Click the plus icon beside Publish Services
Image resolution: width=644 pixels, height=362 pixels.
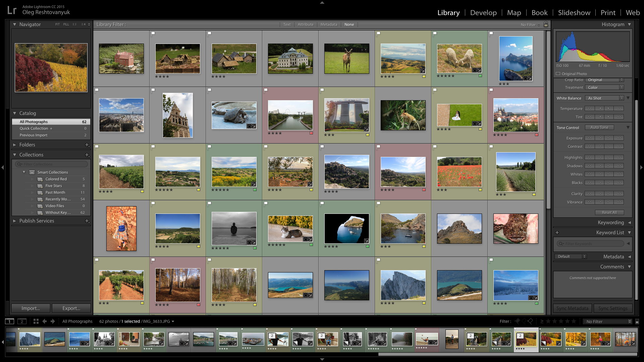[x=87, y=221]
